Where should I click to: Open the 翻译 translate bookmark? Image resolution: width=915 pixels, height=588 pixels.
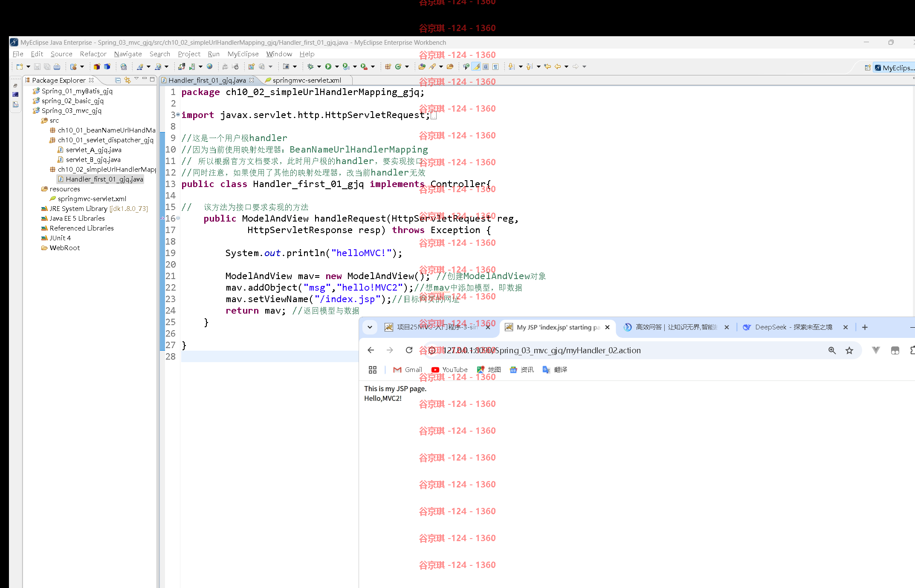point(555,370)
